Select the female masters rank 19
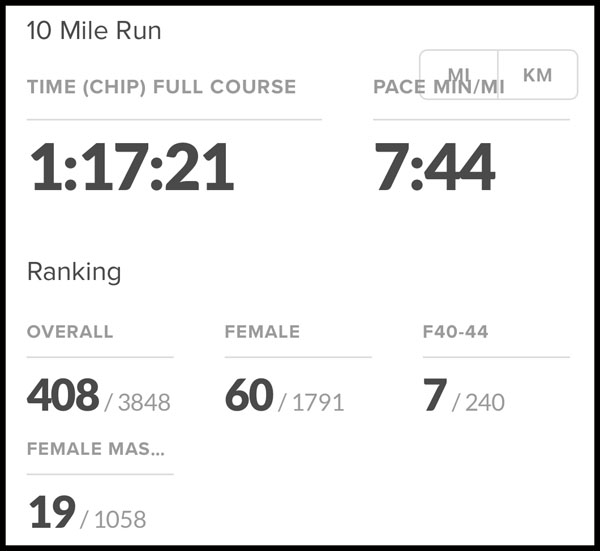The image size is (600, 551). point(52,512)
